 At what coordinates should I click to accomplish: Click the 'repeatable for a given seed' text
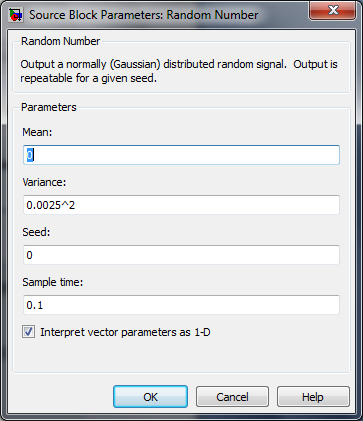pyautogui.click(x=89, y=78)
